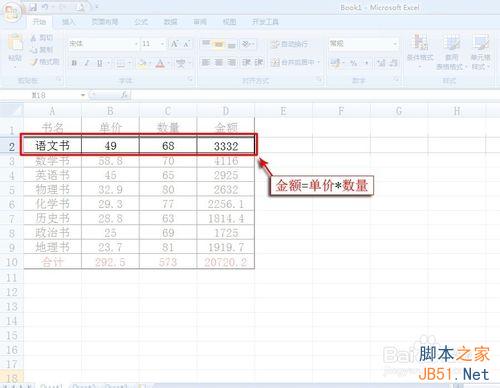Screen dimensions: 500x388
Task: Open 单元格样式 cell styles menu
Action: [x=480, y=51]
